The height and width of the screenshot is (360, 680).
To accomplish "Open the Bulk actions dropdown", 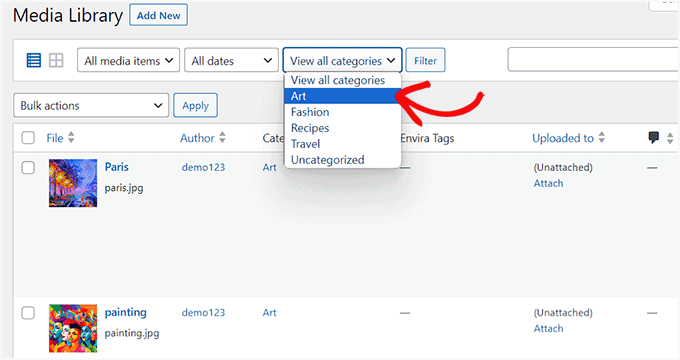I will [91, 105].
